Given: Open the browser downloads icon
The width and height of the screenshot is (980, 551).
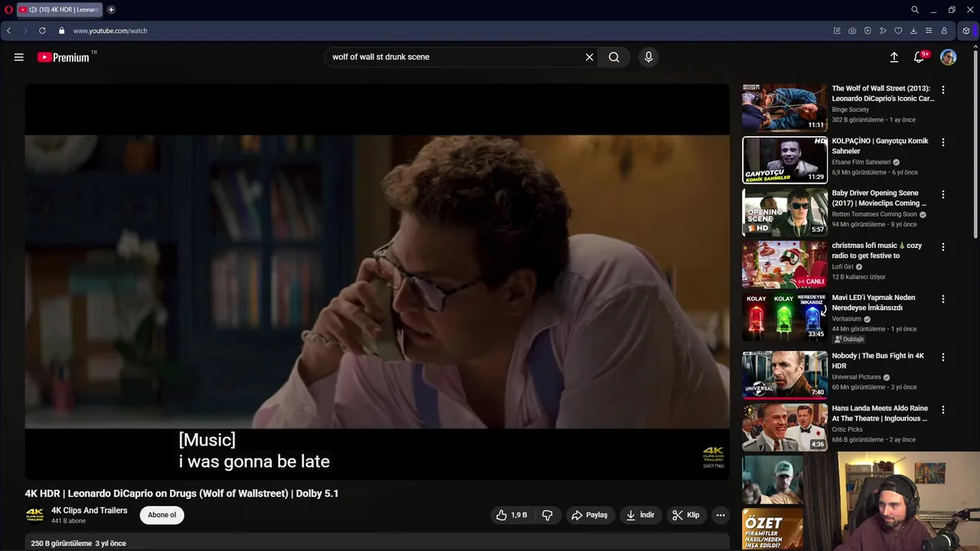Looking at the screenshot, I should [913, 31].
